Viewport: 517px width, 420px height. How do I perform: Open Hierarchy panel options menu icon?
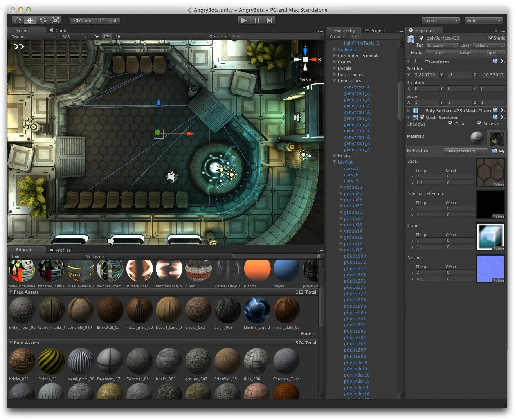(400, 31)
